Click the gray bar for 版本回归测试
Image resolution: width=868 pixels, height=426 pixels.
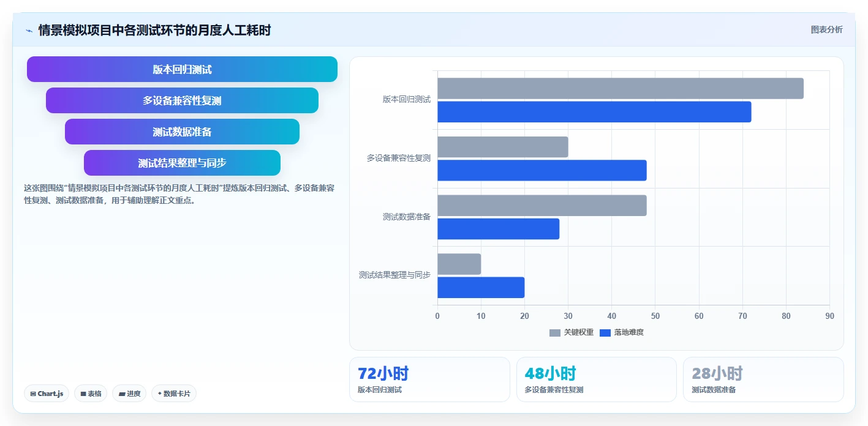tap(621, 89)
